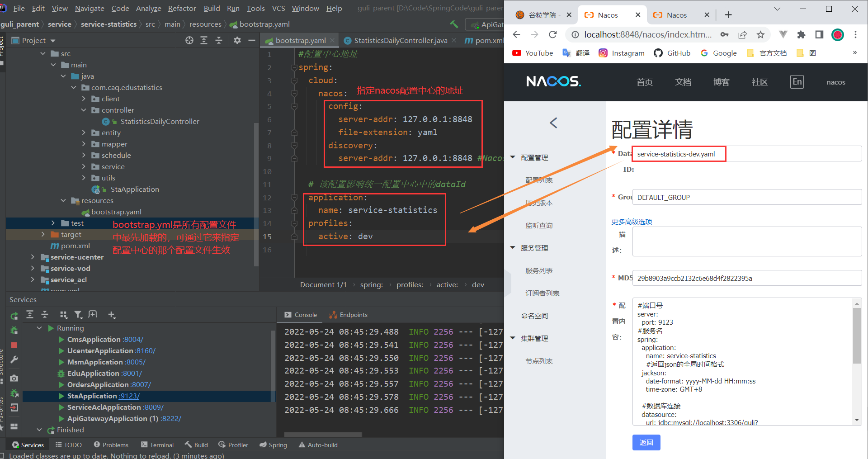868x459 pixels.
Task: Collapse the 配置管理 section in the Nacos sidebar
Action: (513, 157)
